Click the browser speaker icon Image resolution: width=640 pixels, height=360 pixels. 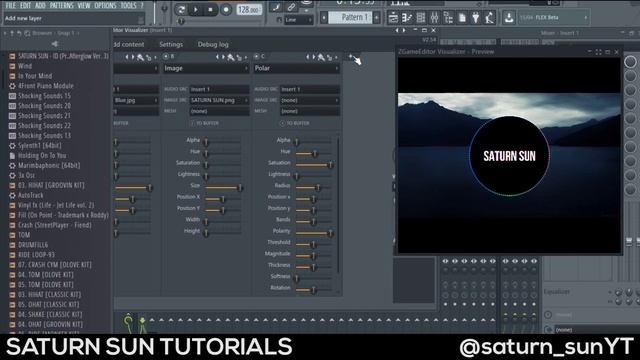[55, 44]
